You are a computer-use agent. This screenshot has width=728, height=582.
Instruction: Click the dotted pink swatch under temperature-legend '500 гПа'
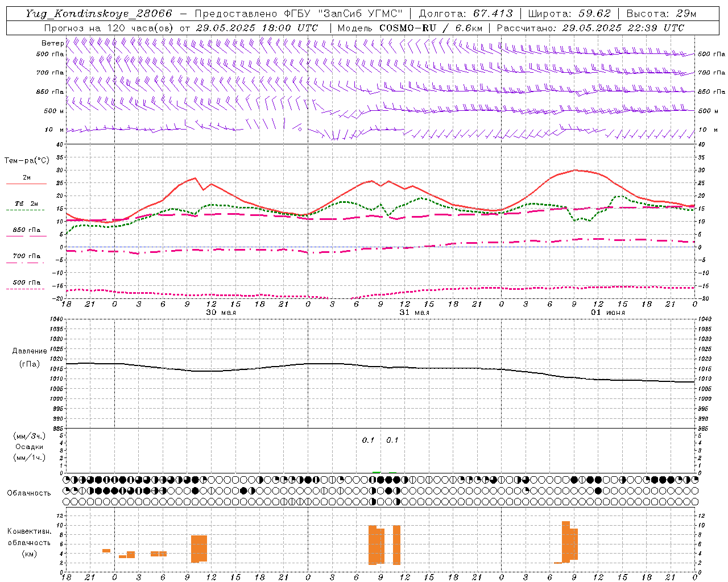coord(25,289)
